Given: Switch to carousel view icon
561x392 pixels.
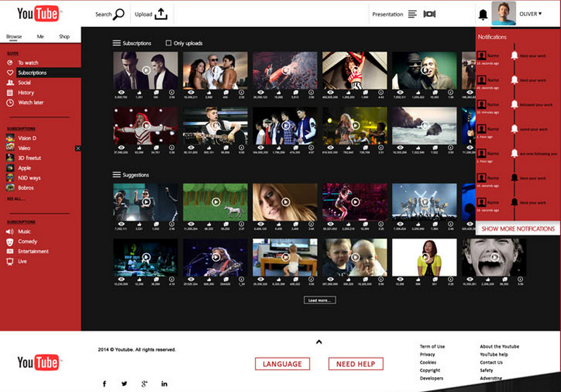Looking at the screenshot, I should pos(429,14).
